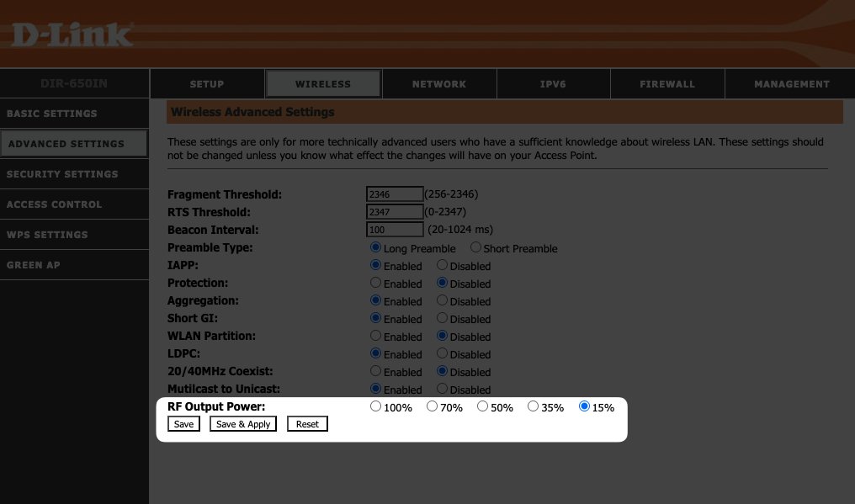Image resolution: width=855 pixels, height=504 pixels.
Task: Enable LDPC option
Action: pos(375,353)
